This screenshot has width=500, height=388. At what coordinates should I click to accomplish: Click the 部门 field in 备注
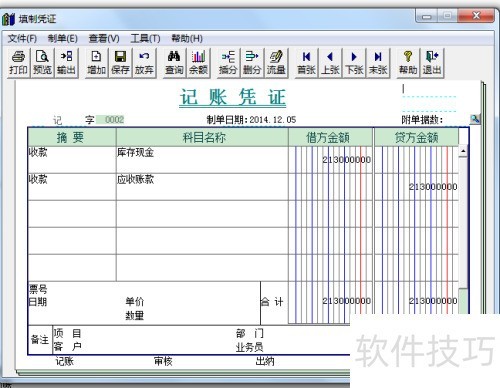tap(250, 333)
